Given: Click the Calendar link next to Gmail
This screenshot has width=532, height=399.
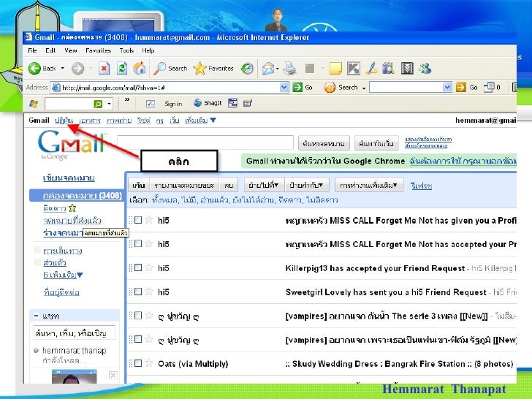Looking at the screenshot, I should [x=64, y=120].
